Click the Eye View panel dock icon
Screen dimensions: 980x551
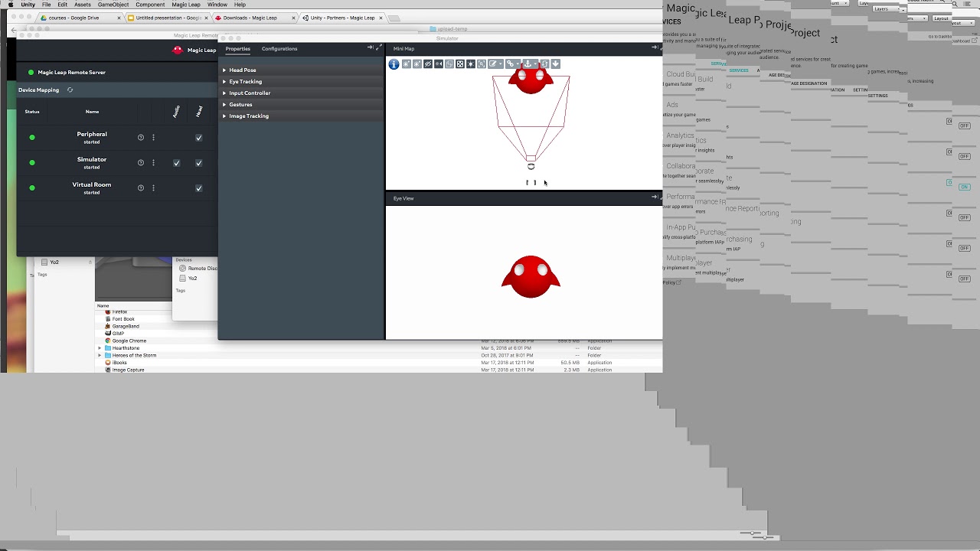point(655,197)
